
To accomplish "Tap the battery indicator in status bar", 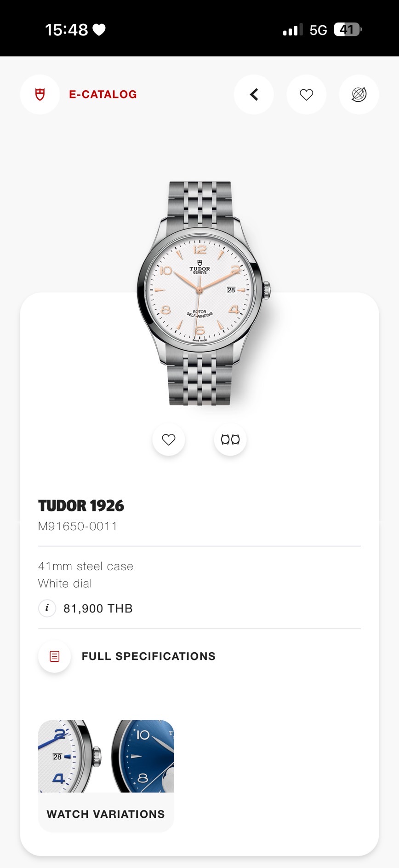I will 348,30.
